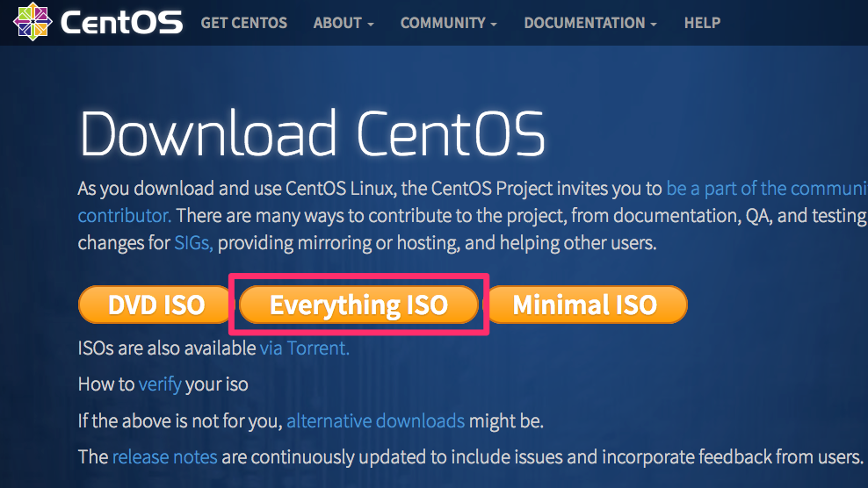Click the DVD ISO download button
868x488 pixels.
[156, 305]
